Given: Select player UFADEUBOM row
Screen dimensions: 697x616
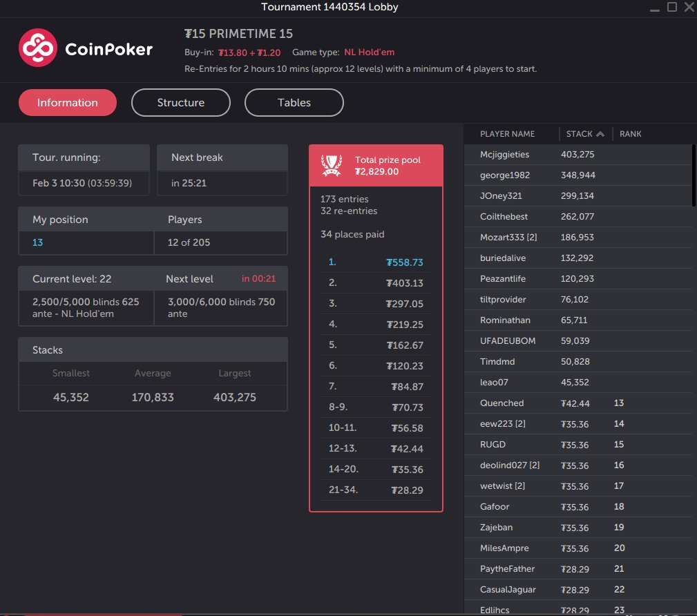Looking at the screenshot, I should [578, 341].
